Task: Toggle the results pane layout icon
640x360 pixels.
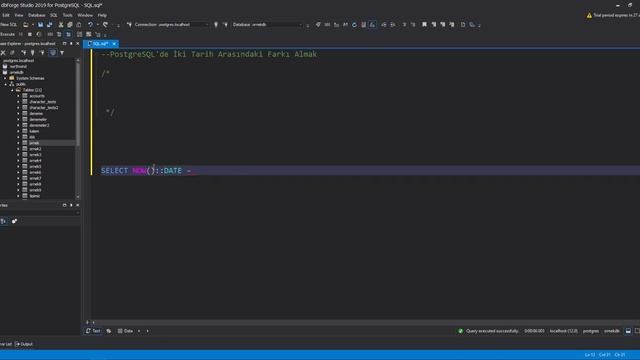Action: point(628,331)
